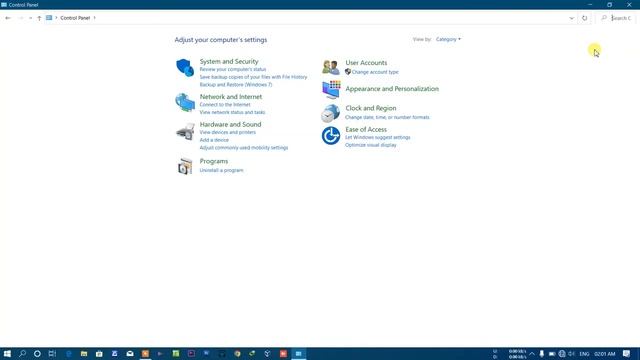Open Programs category heading
The image size is (640, 360).
pyautogui.click(x=214, y=161)
